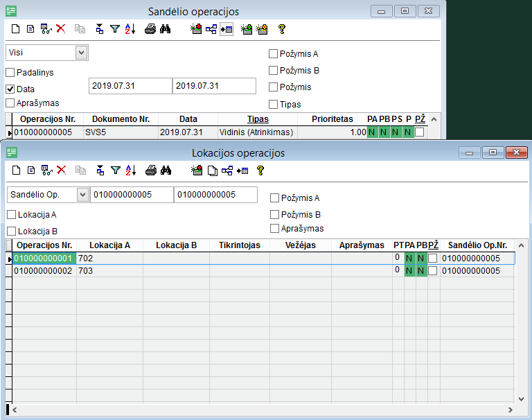Expand the Sandėlio Op. combo box
532x420 pixels.
[82, 195]
